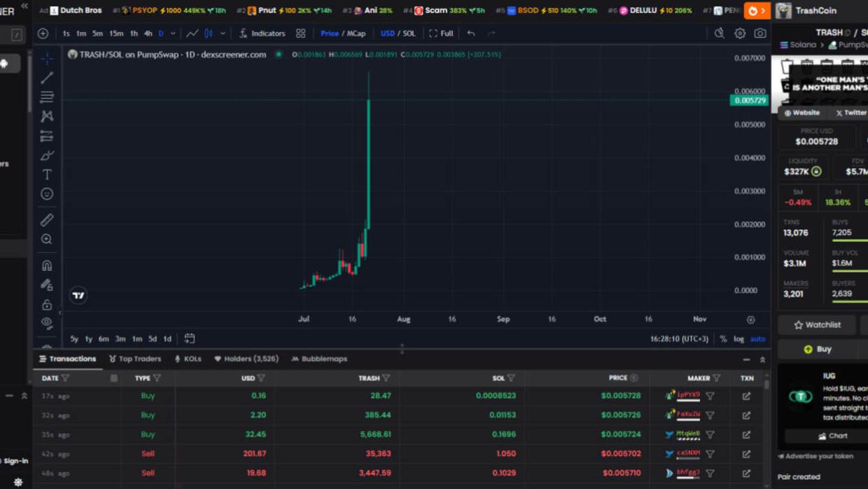Toggle percent scale on the chart
Screen dimensions: 868x489
point(723,339)
